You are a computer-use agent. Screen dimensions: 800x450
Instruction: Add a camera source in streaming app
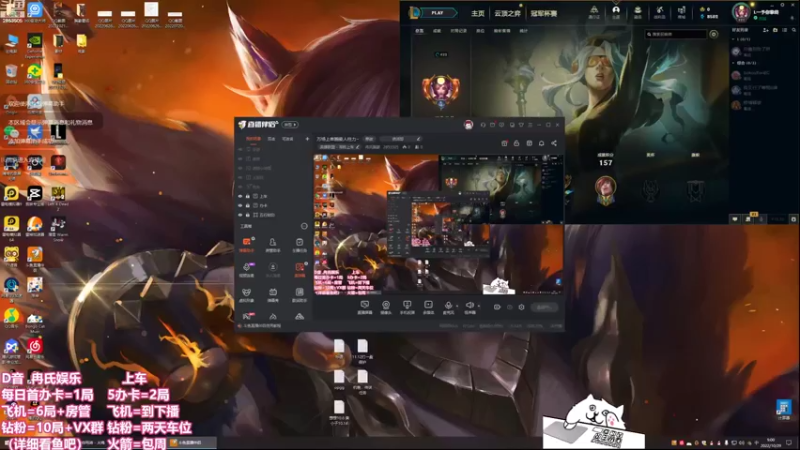coord(386,306)
